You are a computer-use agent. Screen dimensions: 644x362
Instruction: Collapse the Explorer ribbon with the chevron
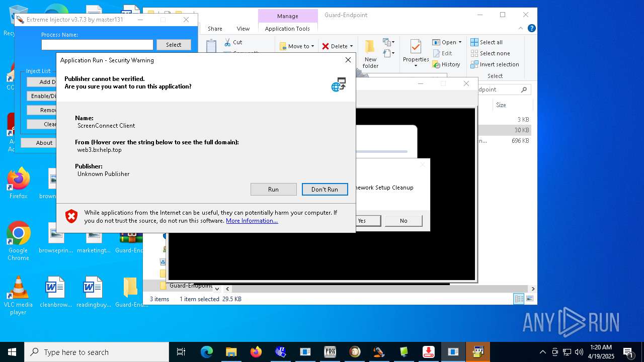click(521, 29)
